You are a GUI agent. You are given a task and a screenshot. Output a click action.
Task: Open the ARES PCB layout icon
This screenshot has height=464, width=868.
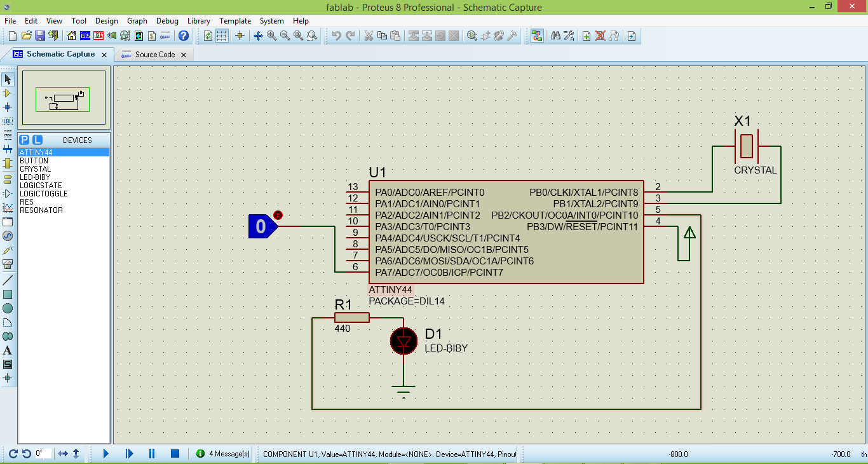click(x=98, y=36)
